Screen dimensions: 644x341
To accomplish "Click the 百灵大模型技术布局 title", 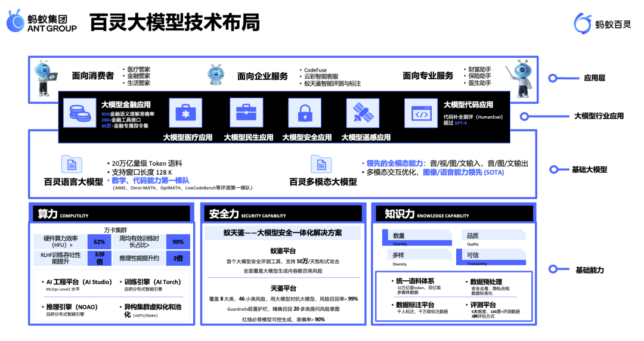I will coord(175,22).
